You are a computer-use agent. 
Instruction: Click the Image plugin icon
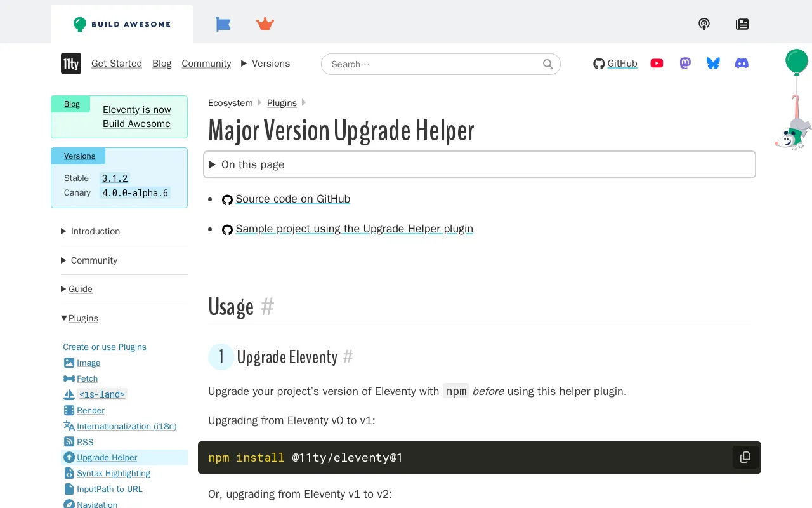(69, 363)
